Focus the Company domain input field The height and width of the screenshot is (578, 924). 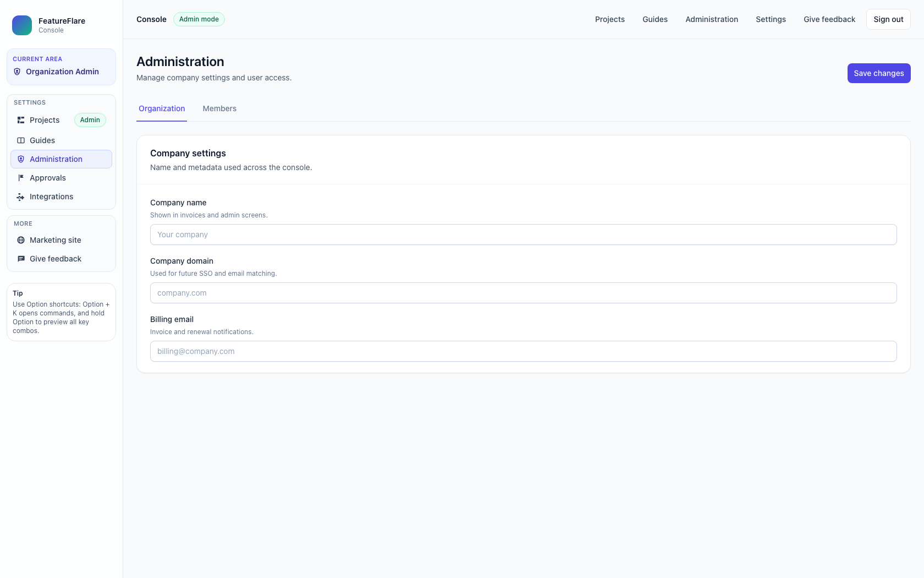(524, 293)
